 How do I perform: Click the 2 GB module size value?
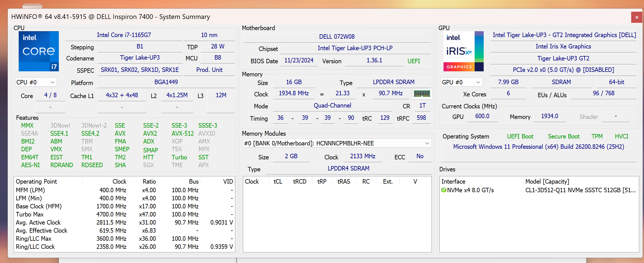click(x=291, y=156)
